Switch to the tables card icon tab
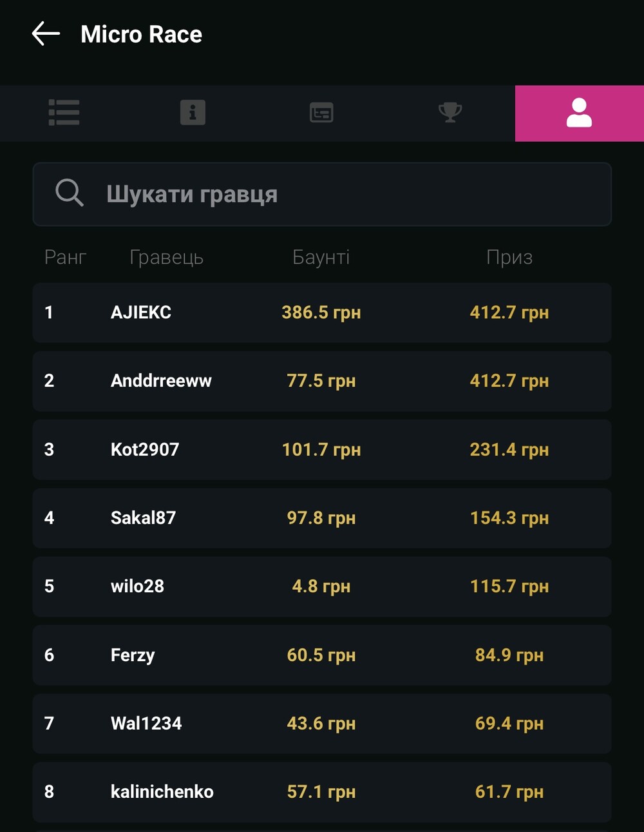Viewport: 644px width, 832px height. click(321, 113)
